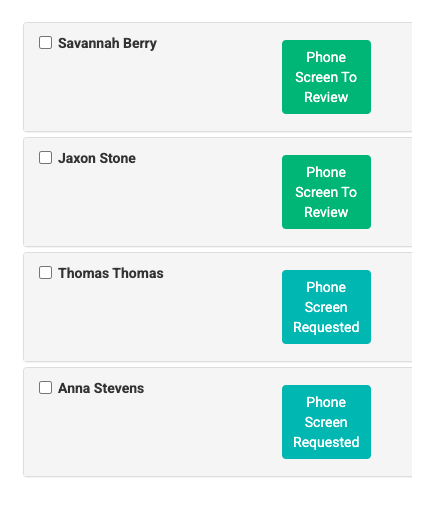This screenshot has height=506, width=444.
Task: Click Savannah Berry's Phone Screen To Review badge
Action: [x=326, y=77]
